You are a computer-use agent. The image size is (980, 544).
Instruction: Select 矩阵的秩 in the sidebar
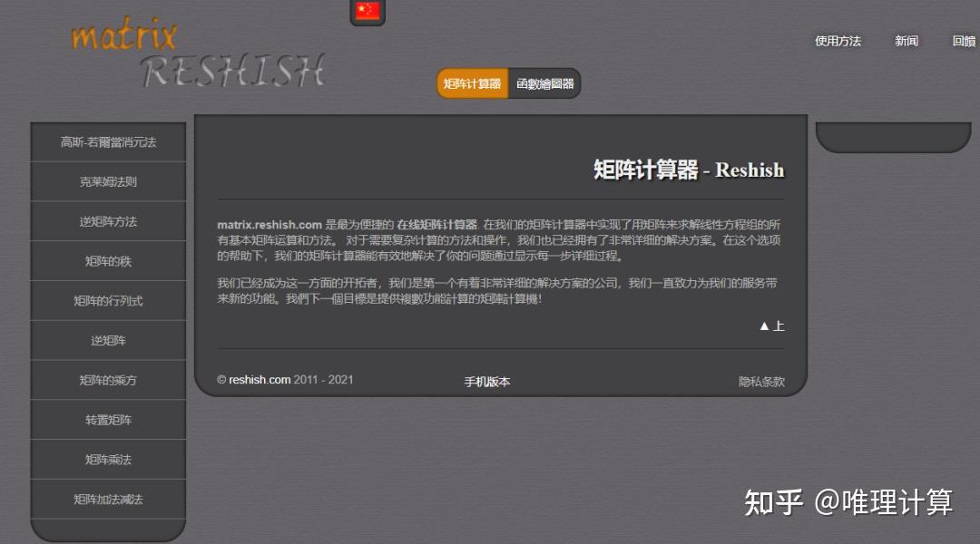click(x=107, y=261)
